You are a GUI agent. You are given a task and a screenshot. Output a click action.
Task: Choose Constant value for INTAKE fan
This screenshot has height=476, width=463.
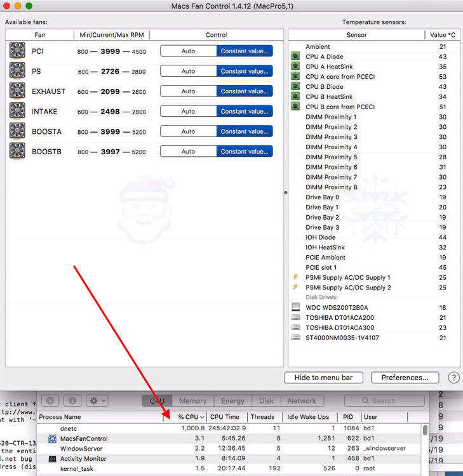pyautogui.click(x=245, y=111)
